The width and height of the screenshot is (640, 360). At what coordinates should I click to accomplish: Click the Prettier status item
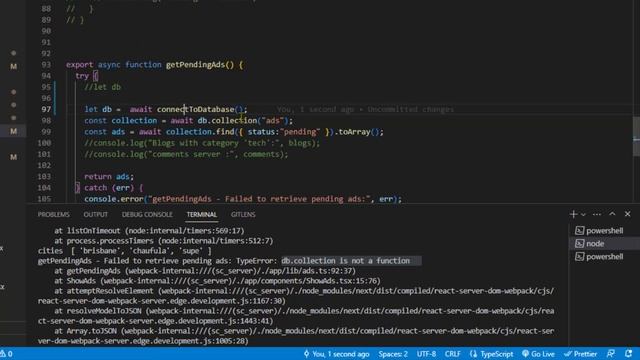click(580, 354)
